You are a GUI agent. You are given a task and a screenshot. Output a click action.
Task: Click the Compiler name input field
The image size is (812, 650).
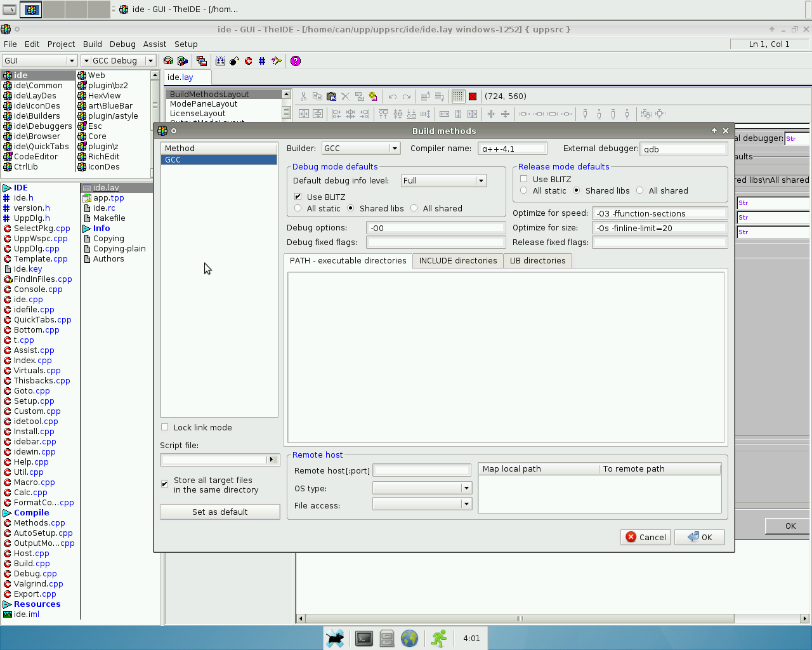tap(512, 149)
